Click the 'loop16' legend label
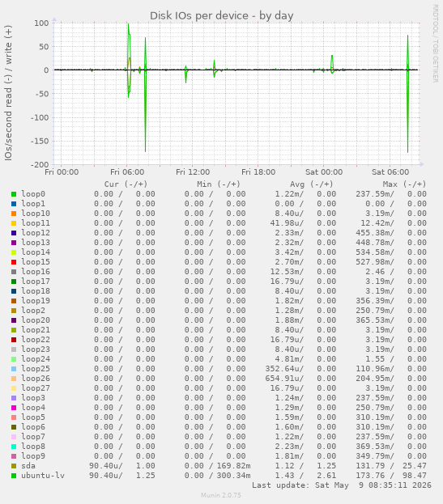The width and height of the screenshot is (443, 504). click(x=36, y=272)
